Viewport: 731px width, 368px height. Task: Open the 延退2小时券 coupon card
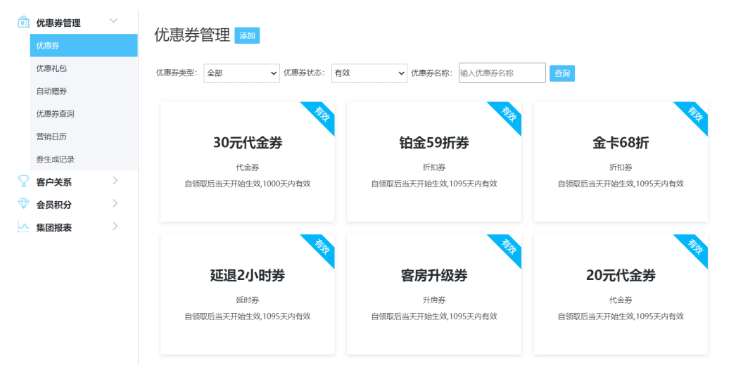click(248, 294)
